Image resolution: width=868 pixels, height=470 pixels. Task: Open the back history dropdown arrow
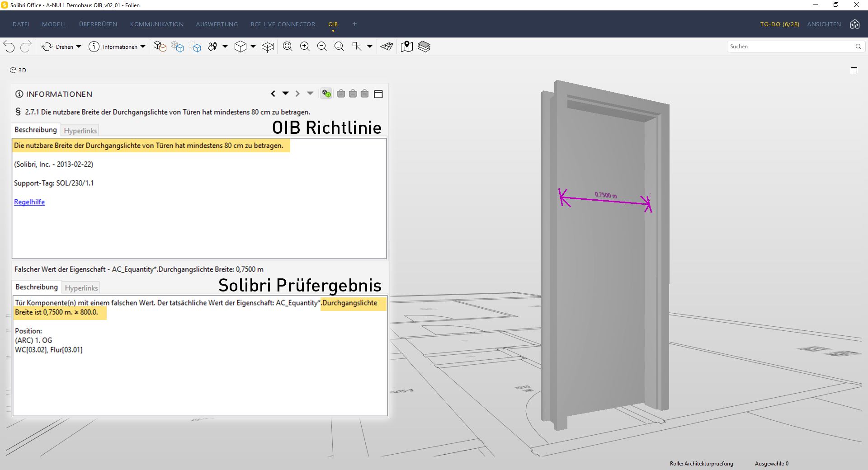pos(286,94)
